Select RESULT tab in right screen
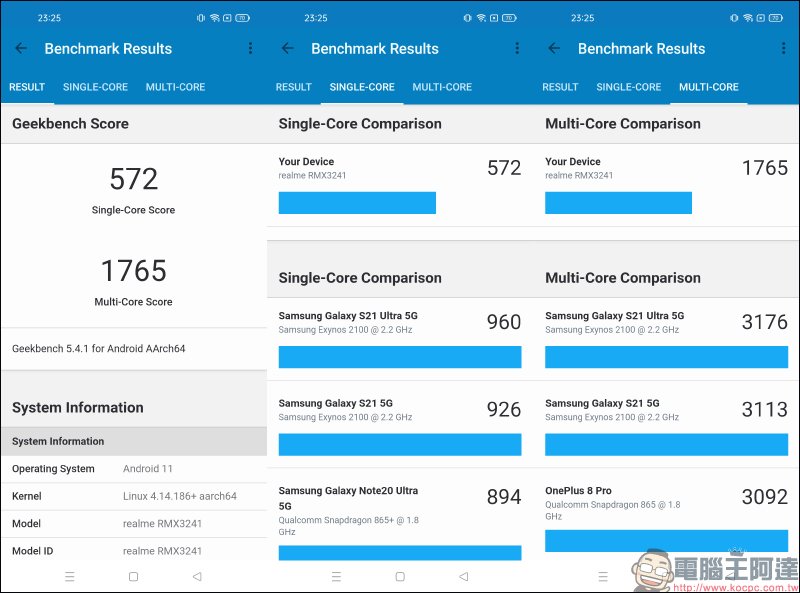Screen dimensions: 800x593 [x=560, y=87]
